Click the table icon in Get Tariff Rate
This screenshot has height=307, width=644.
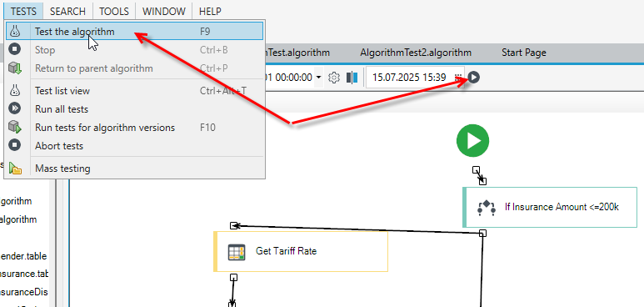point(237,252)
